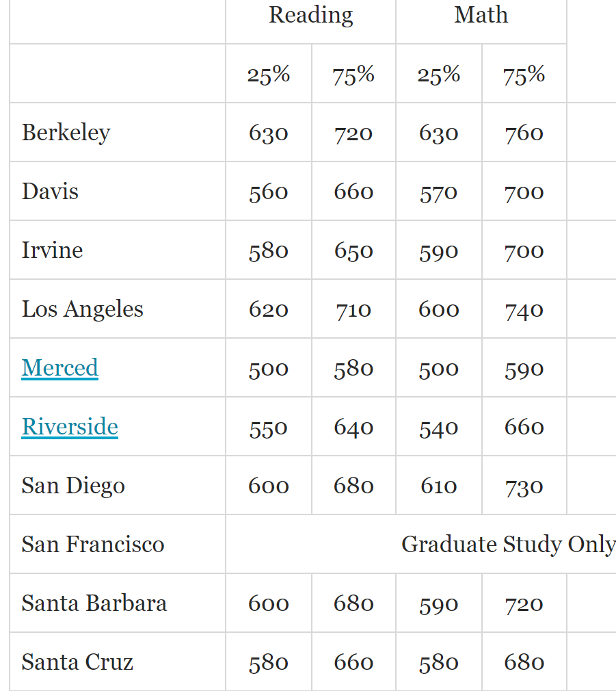The height and width of the screenshot is (691, 616).
Task: Select the San Diego row label
Action: pyautogui.click(x=73, y=486)
